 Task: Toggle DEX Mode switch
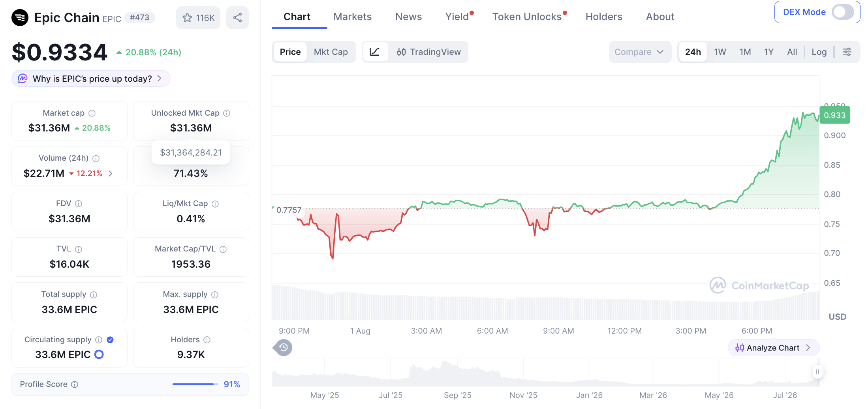(843, 12)
